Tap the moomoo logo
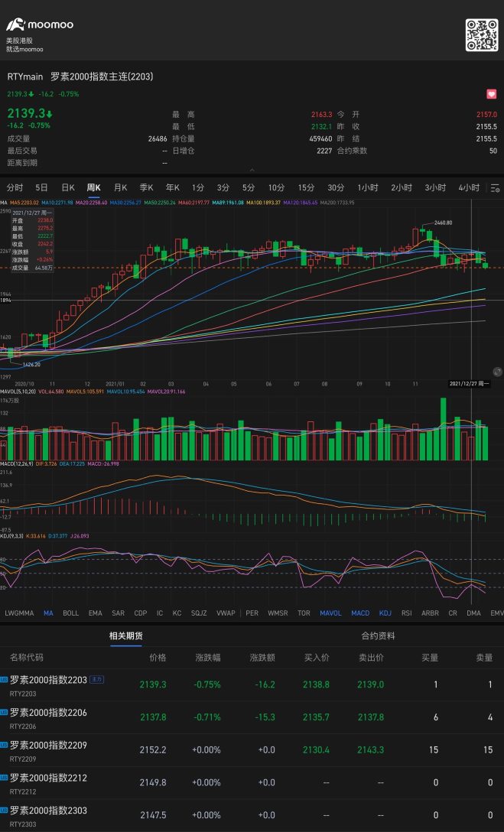The width and height of the screenshot is (504, 832). pyautogui.click(x=40, y=24)
